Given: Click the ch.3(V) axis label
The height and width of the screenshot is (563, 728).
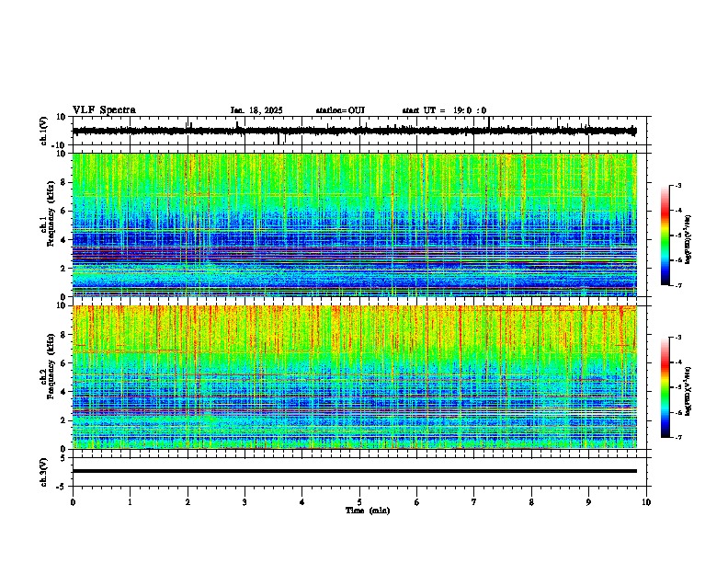Looking at the screenshot, I should pos(44,472).
